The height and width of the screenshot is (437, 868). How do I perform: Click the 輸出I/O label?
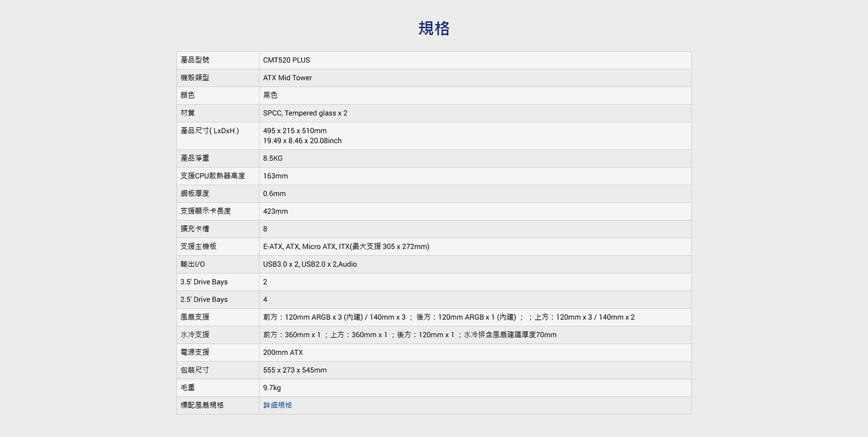[192, 265]
